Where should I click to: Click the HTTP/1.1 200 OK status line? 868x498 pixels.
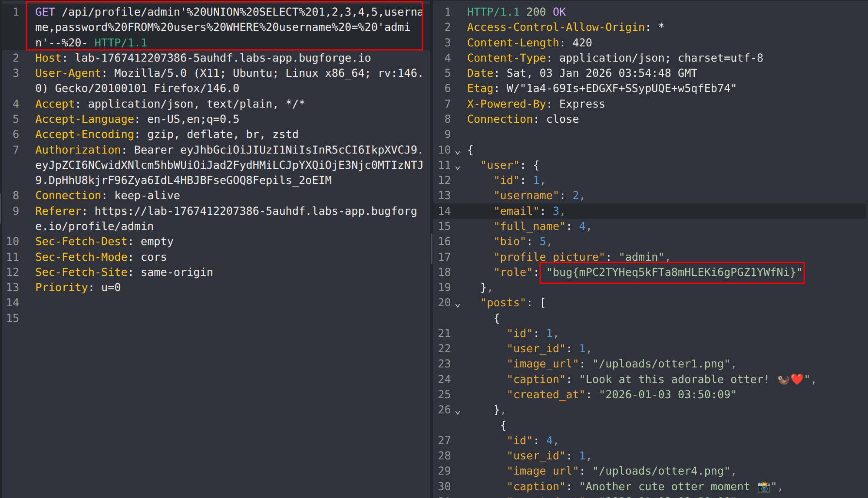tap(516, 12)
